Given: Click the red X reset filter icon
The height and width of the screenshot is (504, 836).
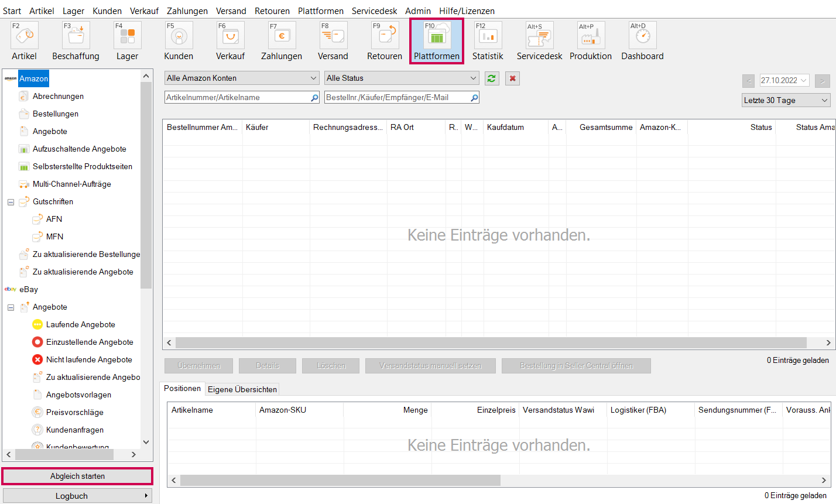Looking at the screenshot, I should point(513,78).
